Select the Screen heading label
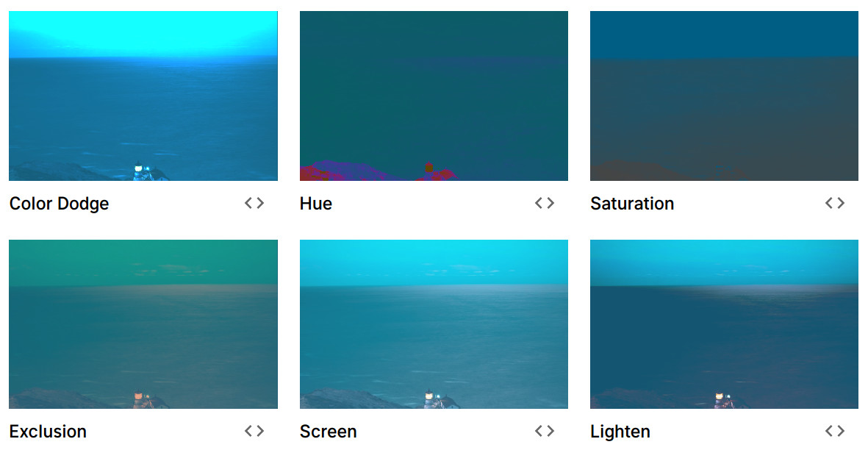This screenshot has width=868, height=450. tap(329, 432)
